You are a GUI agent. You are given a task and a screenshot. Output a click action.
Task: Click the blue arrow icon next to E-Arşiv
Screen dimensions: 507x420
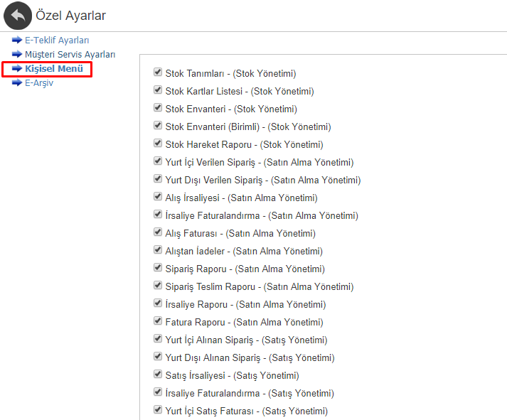point(17,82)
